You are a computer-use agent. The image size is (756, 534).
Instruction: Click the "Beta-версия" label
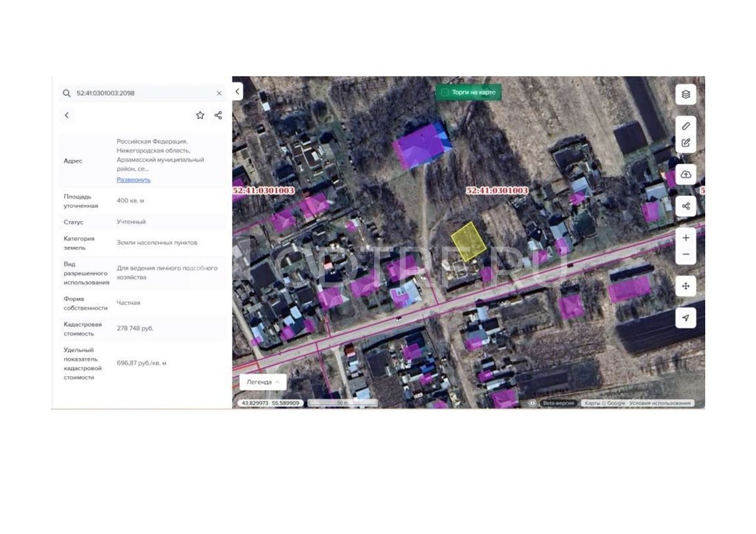click(x=558, y=403)
